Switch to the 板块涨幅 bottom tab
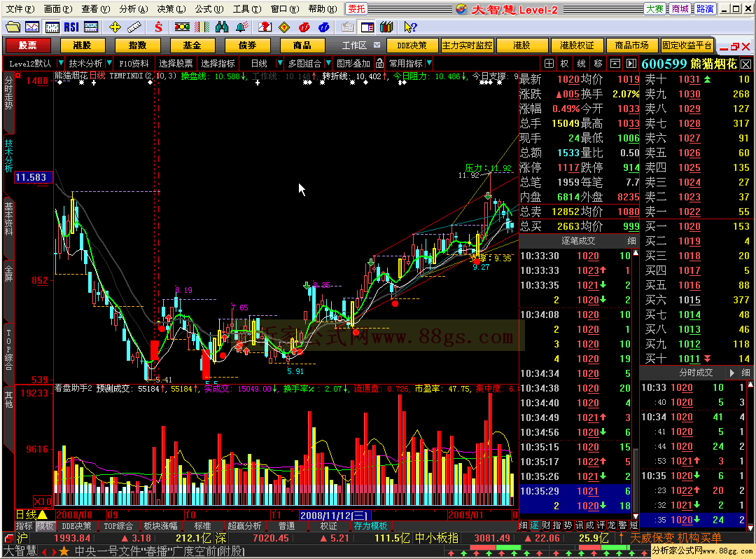Image resolution: width=756 pixels, height=559 pixels. (x=160, y=525)
